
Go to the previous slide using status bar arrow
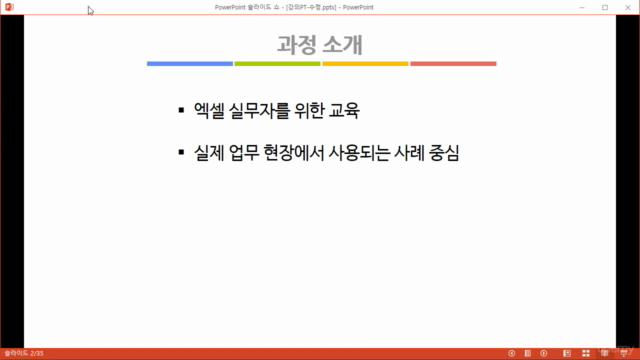511,353
